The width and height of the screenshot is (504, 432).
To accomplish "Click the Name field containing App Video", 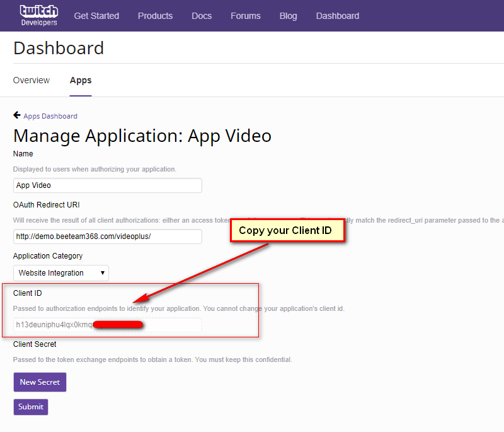I will click(107, 185).
